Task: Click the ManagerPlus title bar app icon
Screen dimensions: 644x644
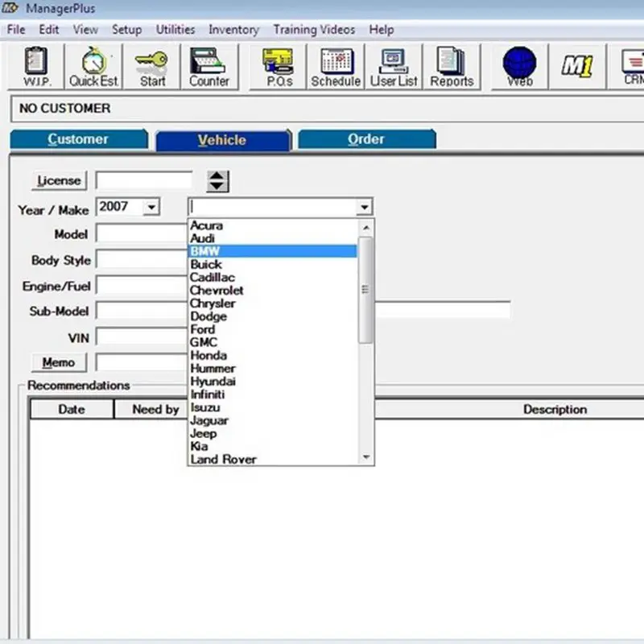Action: 10,8
